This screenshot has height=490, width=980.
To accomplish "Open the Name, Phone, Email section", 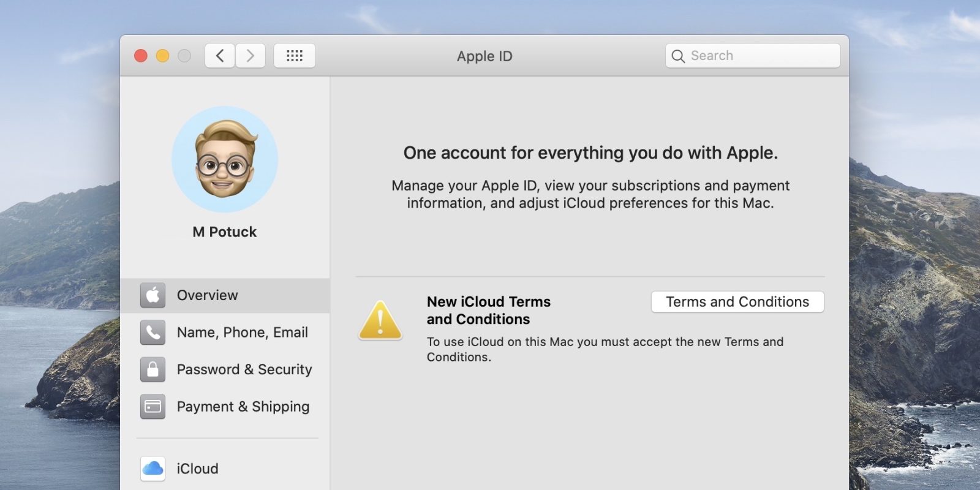I will pos(242,333).
